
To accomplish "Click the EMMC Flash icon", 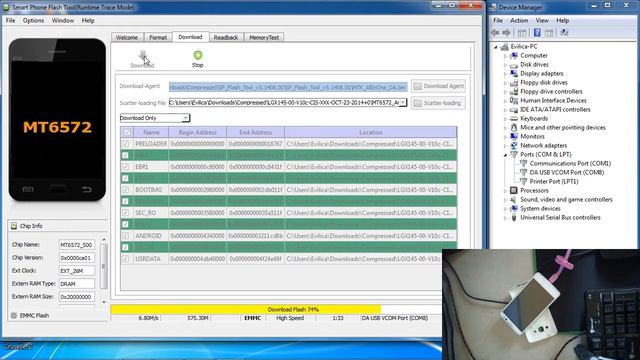I will pyautogui.click(x=14, y=316).
